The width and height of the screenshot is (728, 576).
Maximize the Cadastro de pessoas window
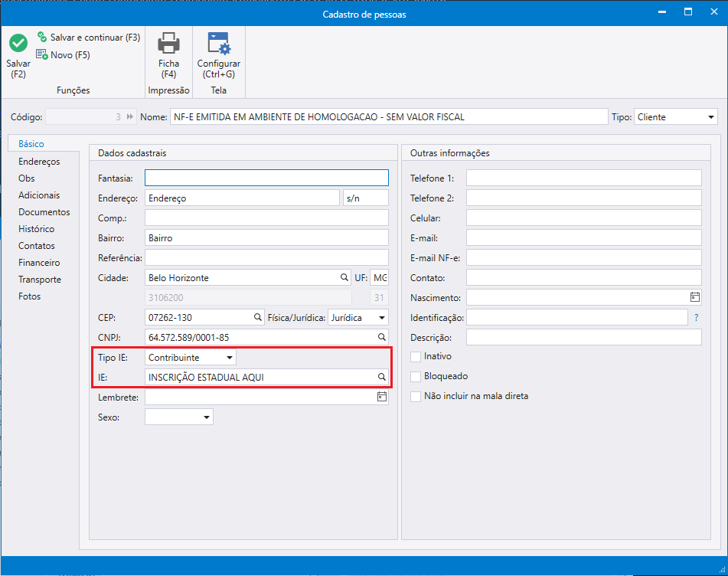(x=688, y=12)
